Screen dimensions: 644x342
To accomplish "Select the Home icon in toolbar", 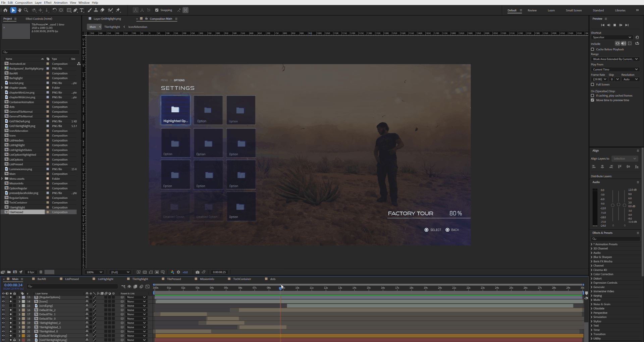I will click(x=5, y=10).
